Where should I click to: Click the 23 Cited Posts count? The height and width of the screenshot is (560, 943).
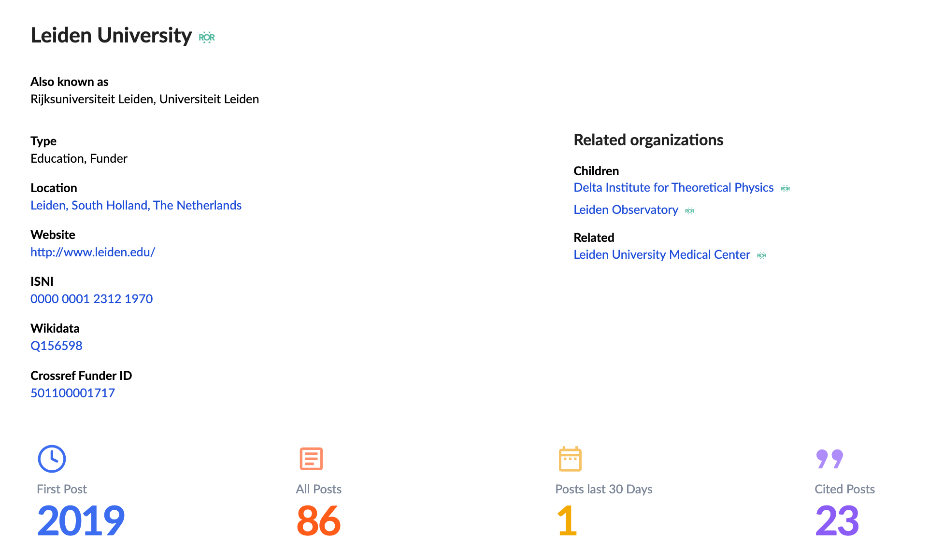(x=837, y=520)
